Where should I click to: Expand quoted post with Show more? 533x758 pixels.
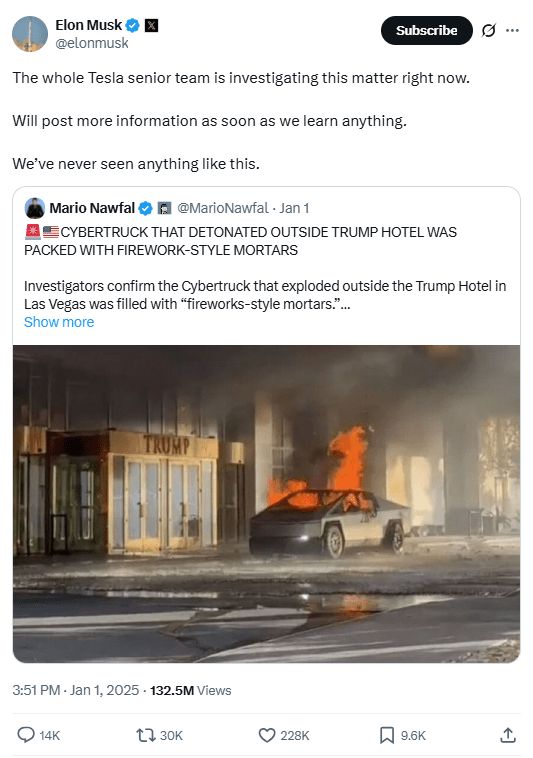pos(59,322)
